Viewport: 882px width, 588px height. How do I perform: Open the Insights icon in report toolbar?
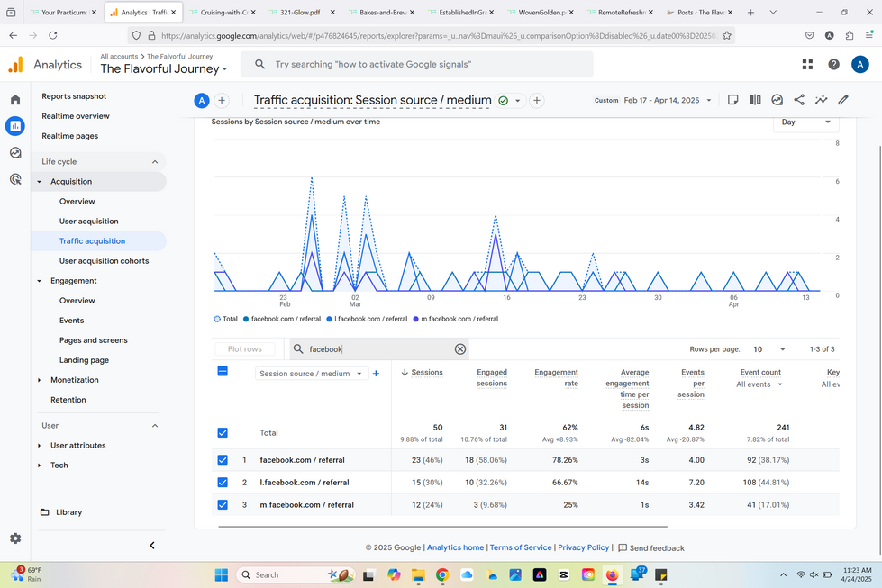pyautogui.click(x=777, y=100)
